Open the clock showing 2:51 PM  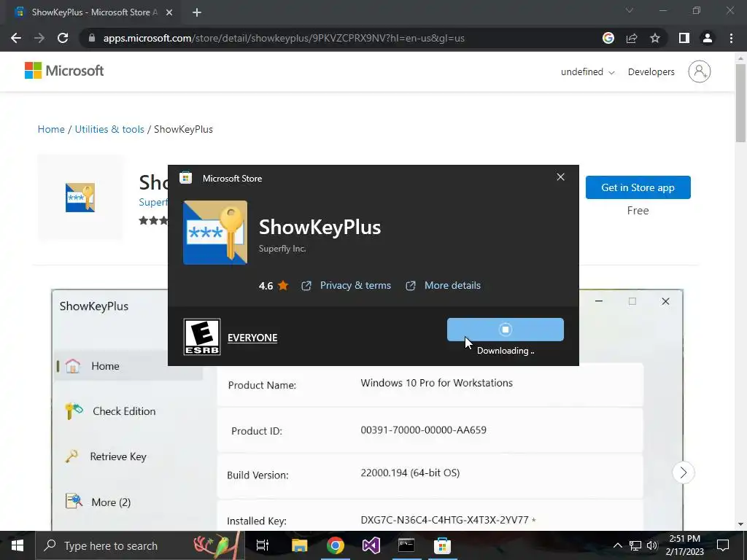[684, 545]
